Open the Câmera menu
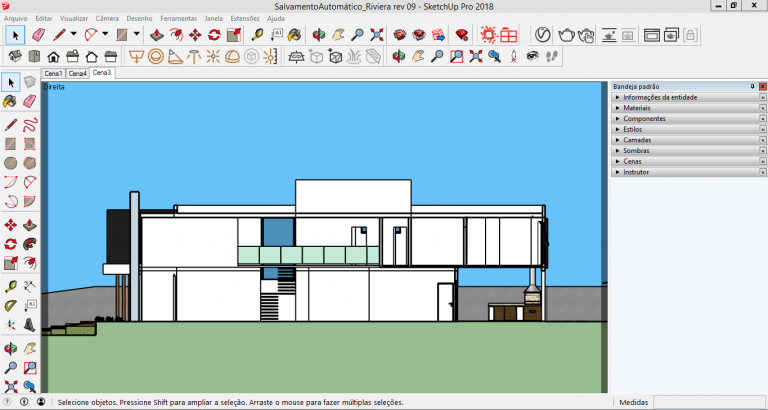Image resolution: width=768 pixels, height=410 pixels. 107,19
